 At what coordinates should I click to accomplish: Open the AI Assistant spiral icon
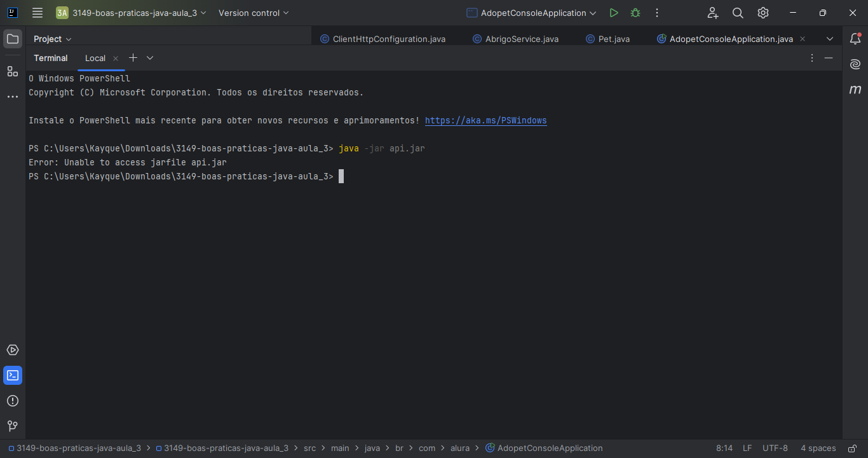point(855,64)
